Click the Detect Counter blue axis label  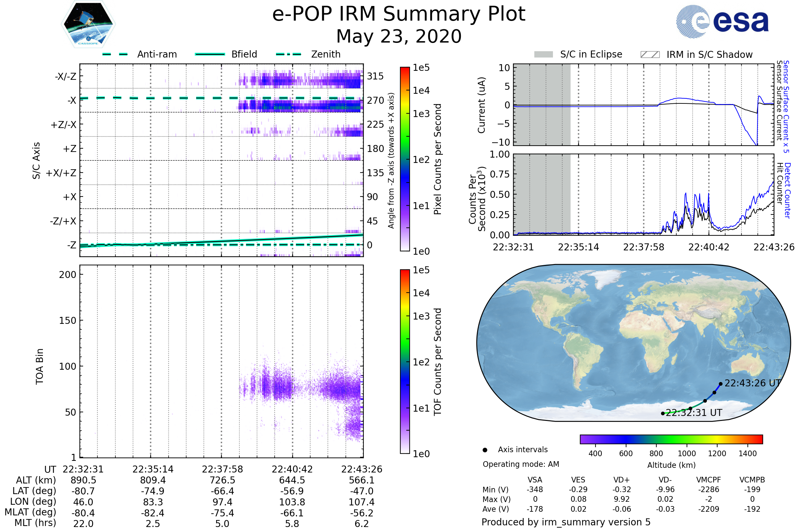(x=787, y=190)
